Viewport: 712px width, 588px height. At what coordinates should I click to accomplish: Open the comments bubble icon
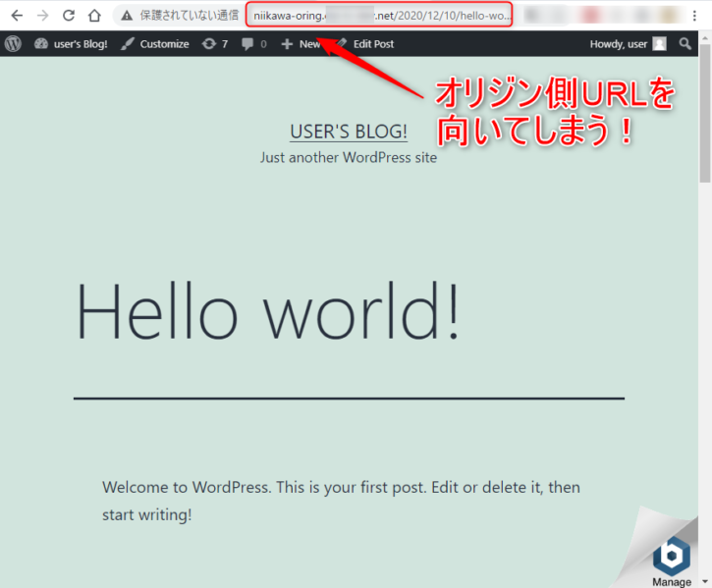247,44
